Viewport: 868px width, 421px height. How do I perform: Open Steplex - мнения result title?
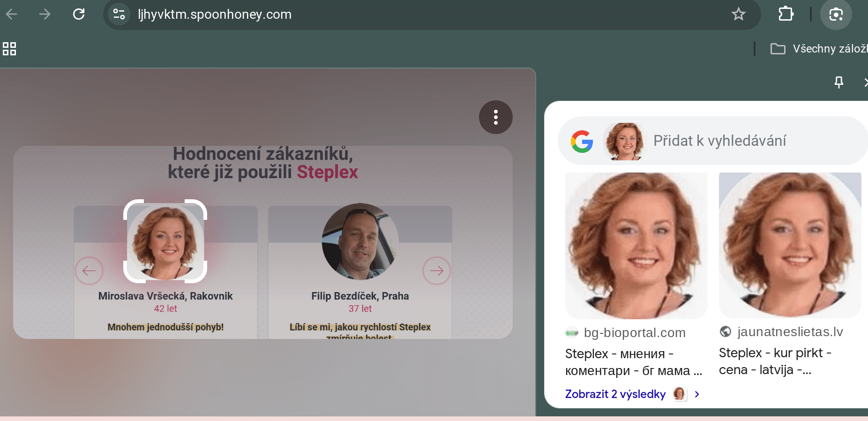pyautogui.click(x=634, y=362)
